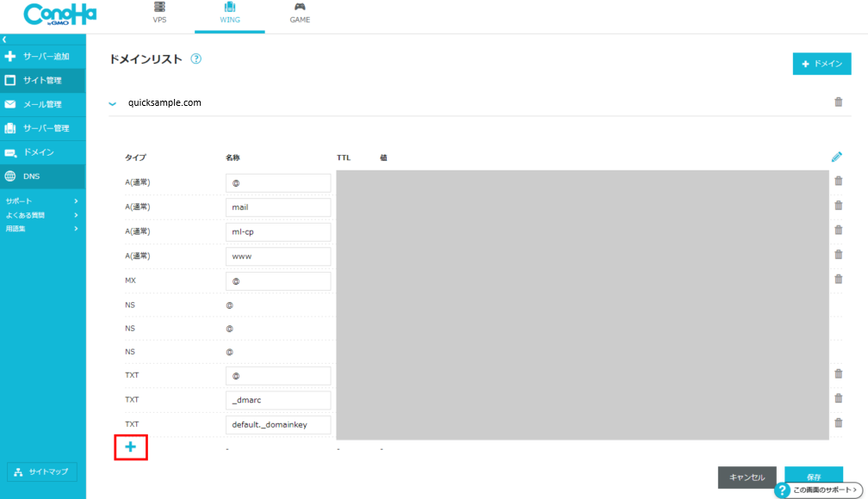Expand the よくある質問 sidebar section
This screenshot has height=499, width=868.
click(43, 215)
